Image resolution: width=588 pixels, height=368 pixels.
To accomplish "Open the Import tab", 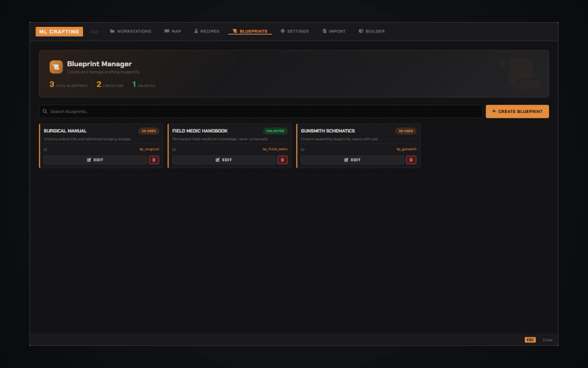I will click(334, 31).
